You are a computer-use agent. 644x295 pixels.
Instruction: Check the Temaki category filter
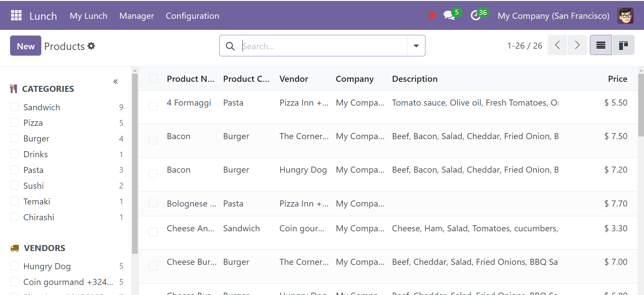(x=14, y=201)
